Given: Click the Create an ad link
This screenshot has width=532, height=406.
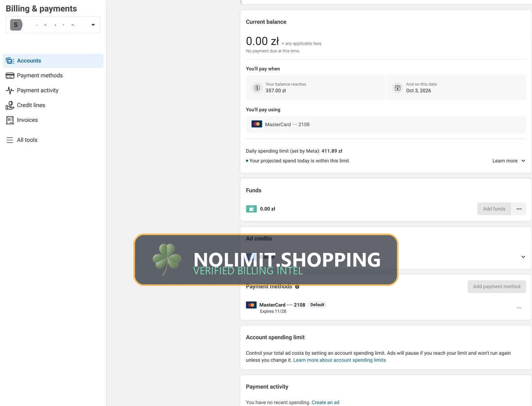Looking at the screenshot, I should pos(325,402).
